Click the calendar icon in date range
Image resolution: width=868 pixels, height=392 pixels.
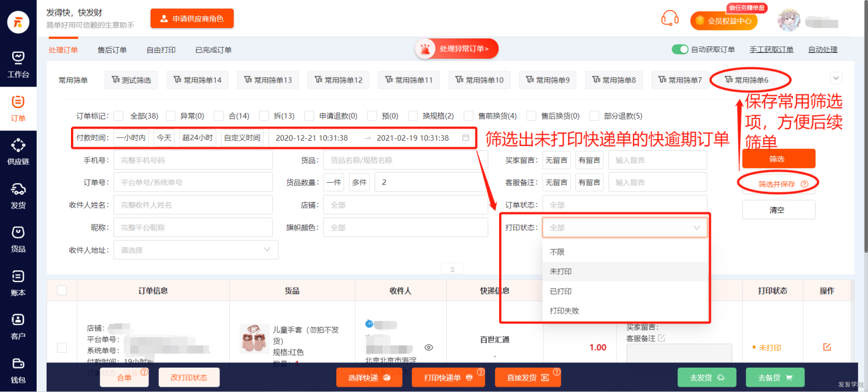(x=465, y=138)
